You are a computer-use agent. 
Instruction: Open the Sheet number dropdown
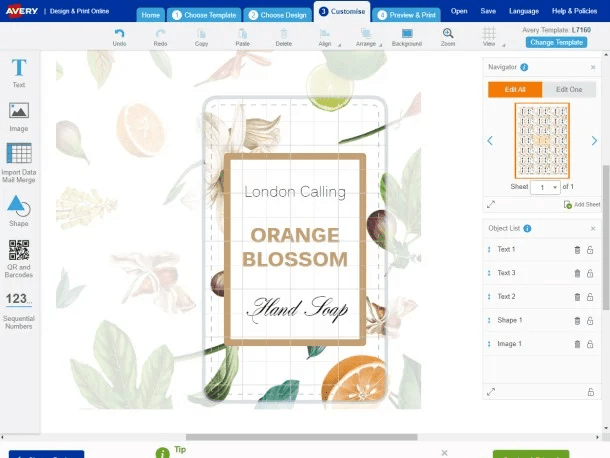543,187
